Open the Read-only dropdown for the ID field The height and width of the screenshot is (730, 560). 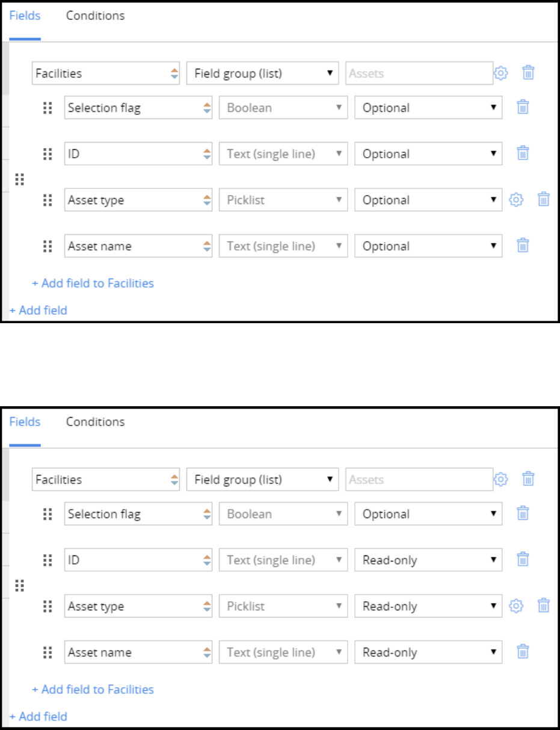(428, 560)
